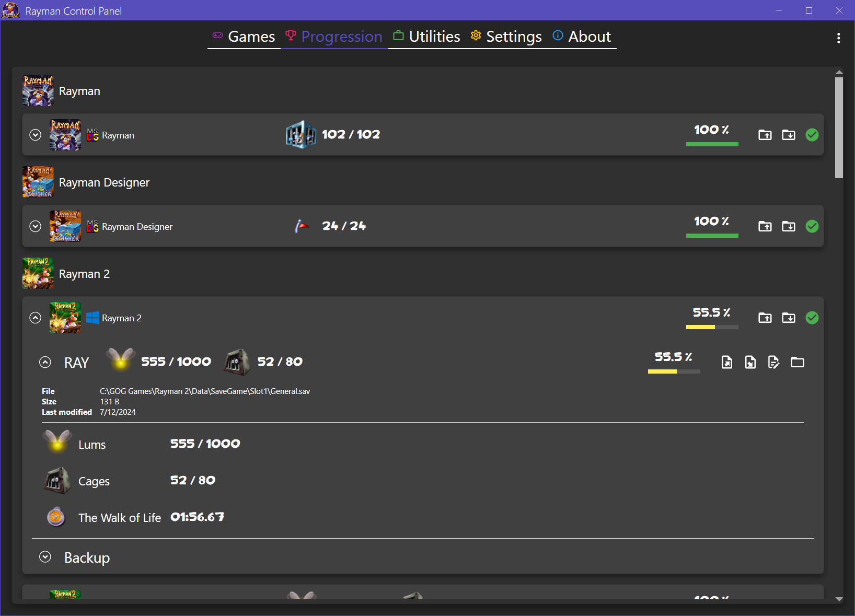Restore Rayman 2 backup via folder-download icon

pyautogui.click(x=789, y=318)
